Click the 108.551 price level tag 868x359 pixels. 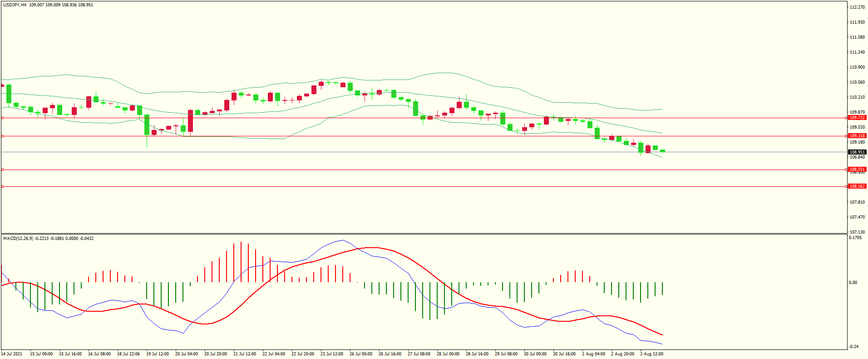click(857, 170)
